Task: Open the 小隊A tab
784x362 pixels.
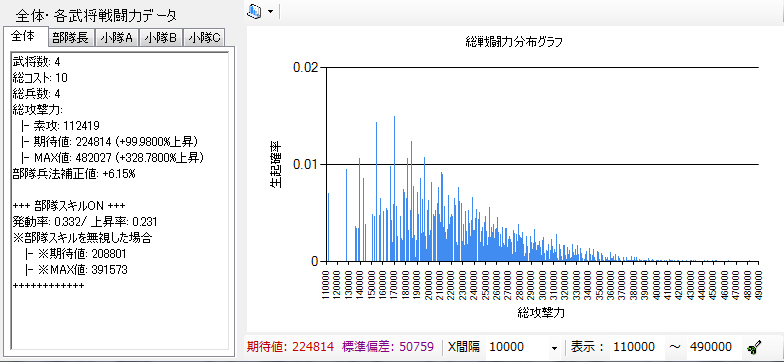Action: 116,38
